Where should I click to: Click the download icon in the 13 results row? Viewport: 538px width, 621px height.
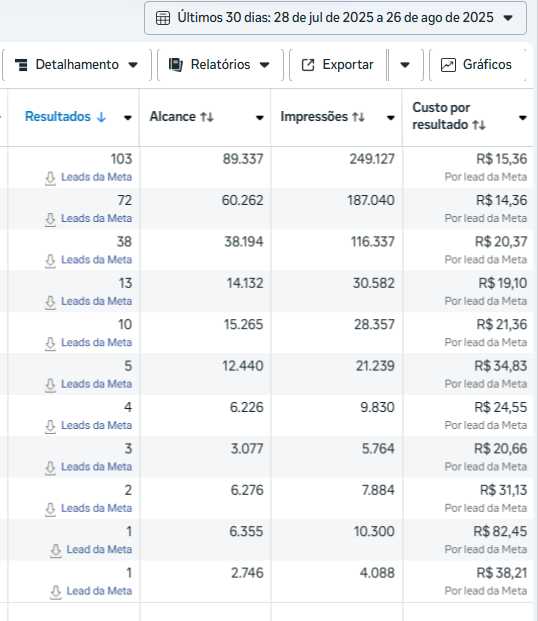[x=50, y=303]
